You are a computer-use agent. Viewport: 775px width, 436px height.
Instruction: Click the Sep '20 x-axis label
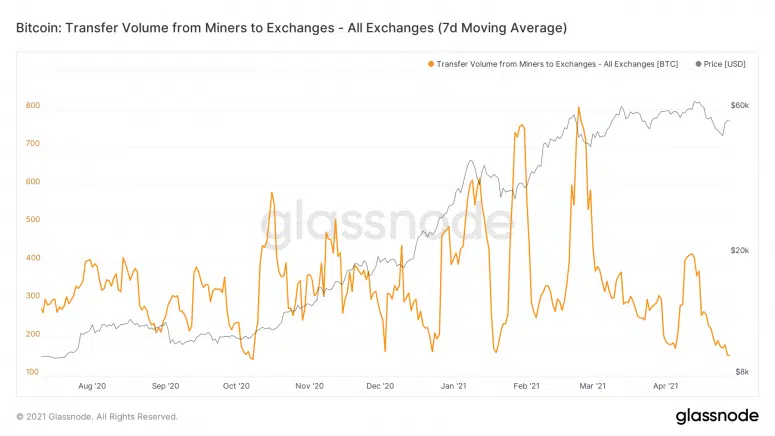coord(165,386)
